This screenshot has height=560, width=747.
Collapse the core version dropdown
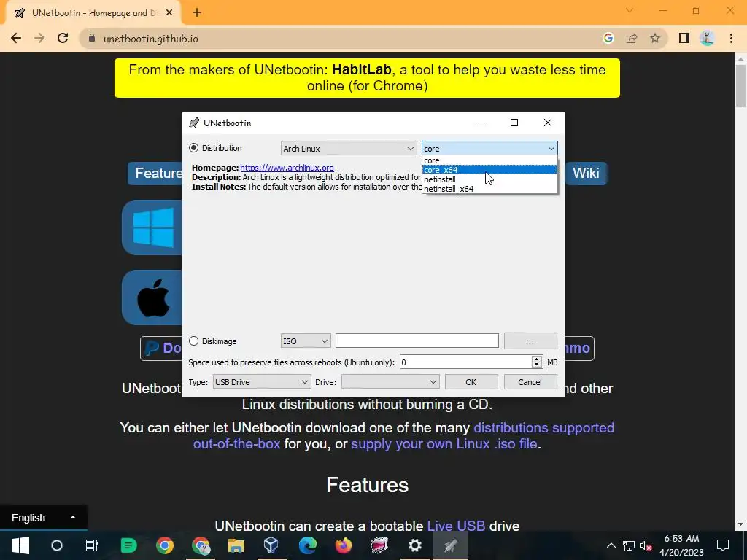pyautogui.click(x=489, y=149)
